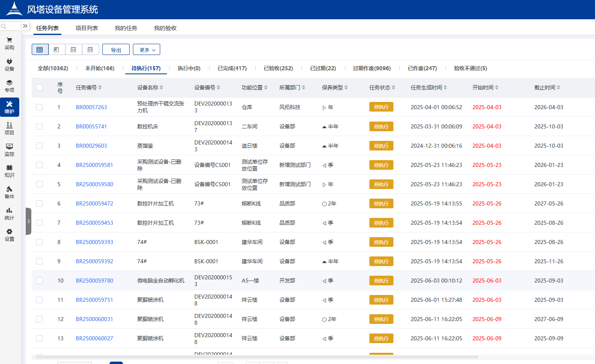The image size is (595, 364).
Task: Click the 导出 (export) button
Action: (x=116, y=49)
